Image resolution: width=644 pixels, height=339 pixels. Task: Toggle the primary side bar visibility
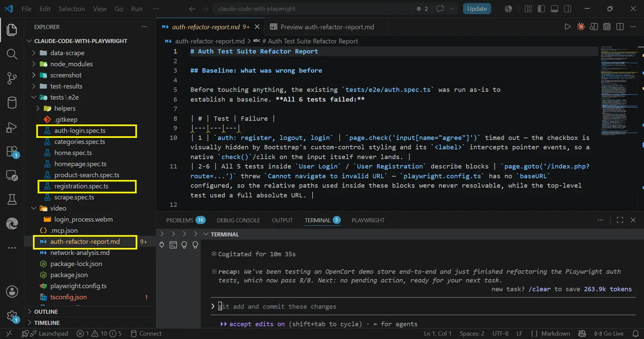point(541,9)
